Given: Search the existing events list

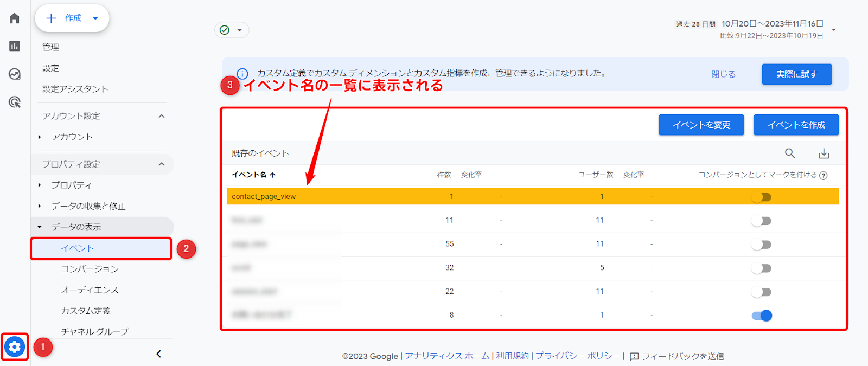Looking at the screenshot, I should pos(790,153).
